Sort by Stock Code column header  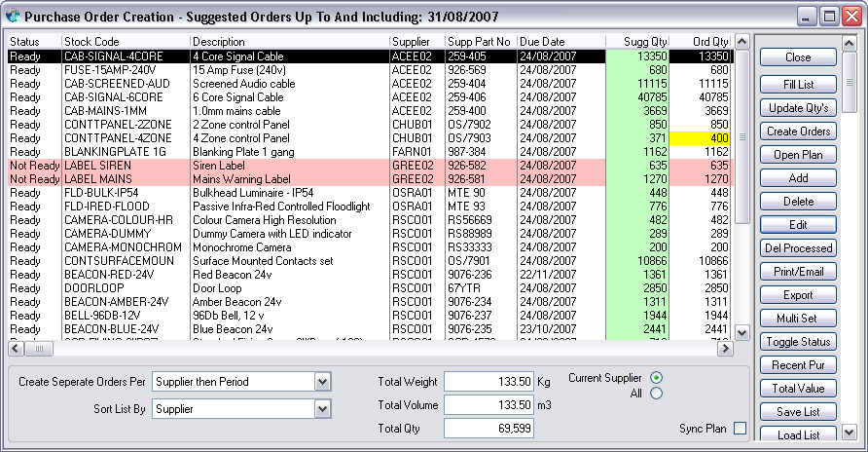[126, 42]
